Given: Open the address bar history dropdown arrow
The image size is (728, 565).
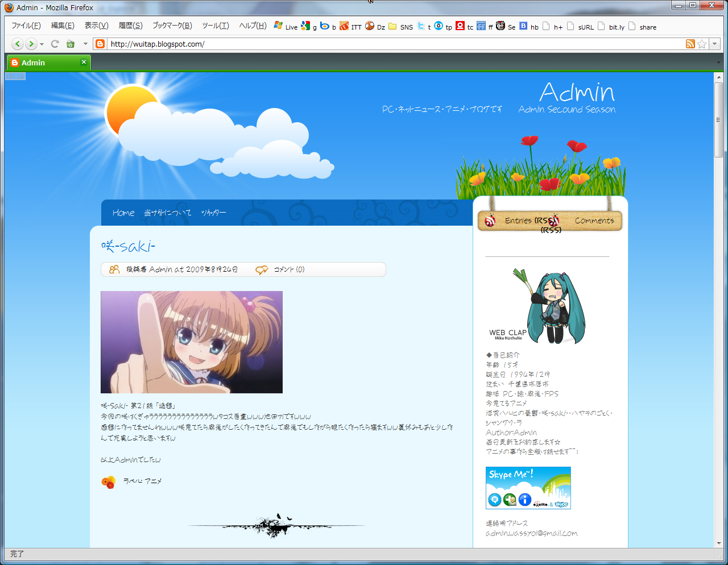Looking at the screenshot, I should tap(714, 44).
